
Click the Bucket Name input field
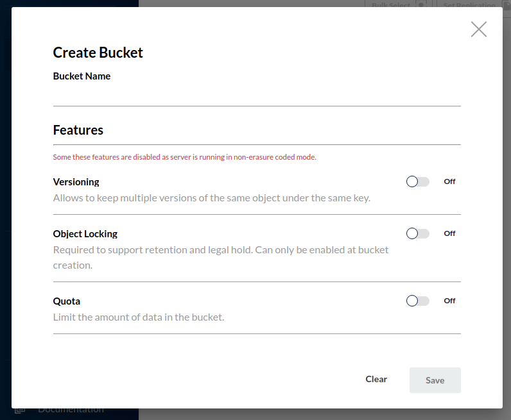click(257, 96)
